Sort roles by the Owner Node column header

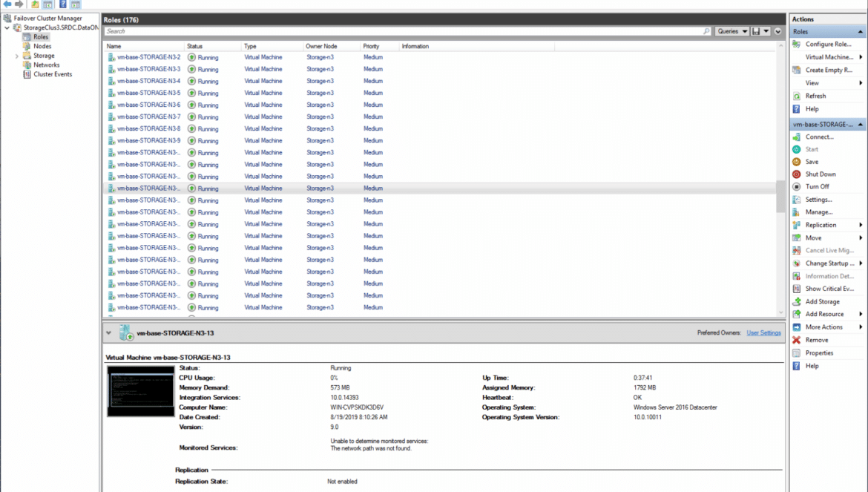point(332,47)
